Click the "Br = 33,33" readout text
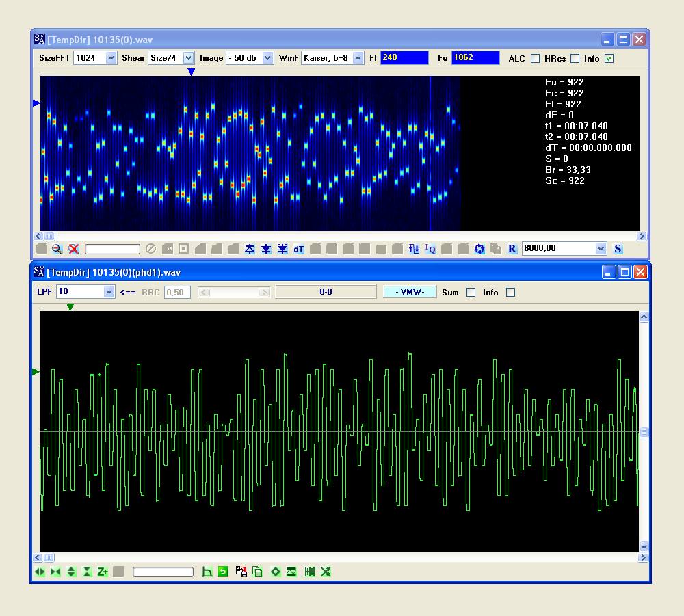 coord(568,170)
